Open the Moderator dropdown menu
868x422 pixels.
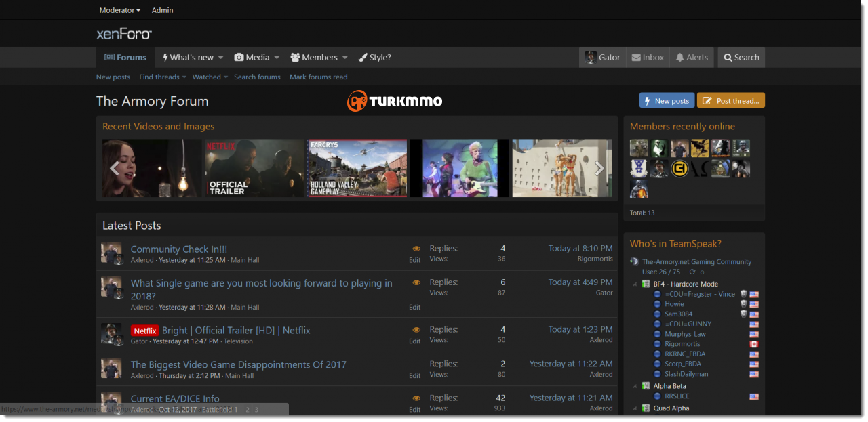click(x=120, y=10)
